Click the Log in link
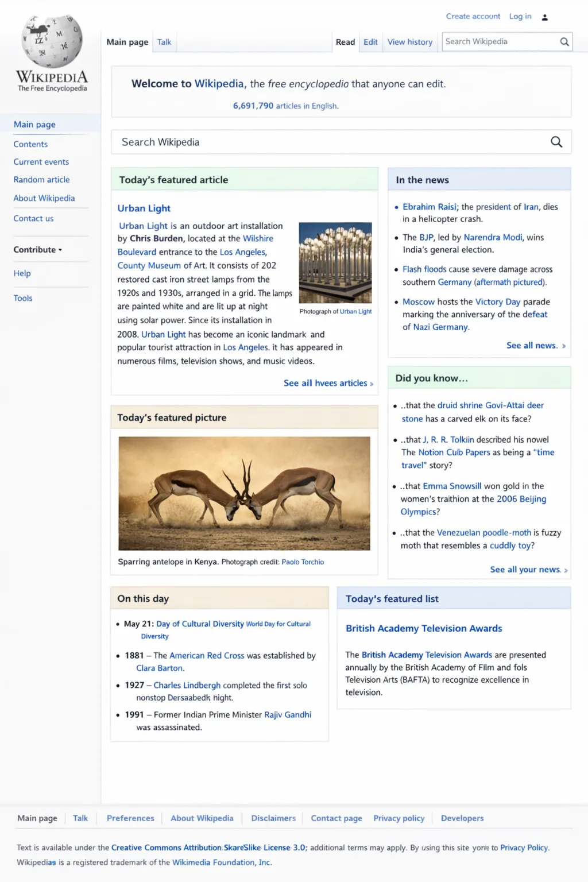 tap(520, 16)
